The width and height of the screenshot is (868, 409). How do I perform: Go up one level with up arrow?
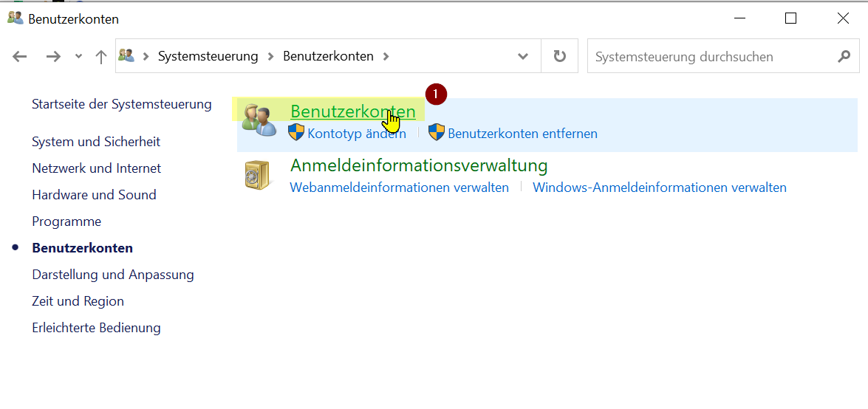point(101,57)
